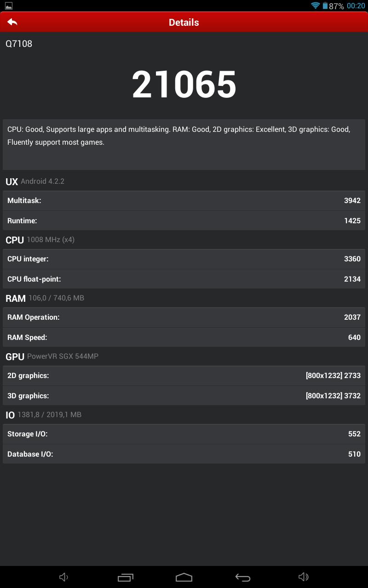
Task: Select the CPU float-point row
Action: [184, 279]
